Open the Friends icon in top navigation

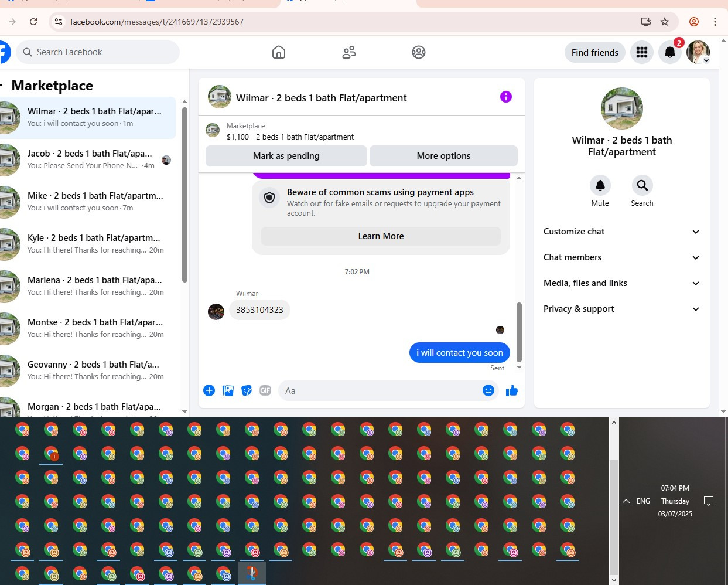(x=349, y=52)
